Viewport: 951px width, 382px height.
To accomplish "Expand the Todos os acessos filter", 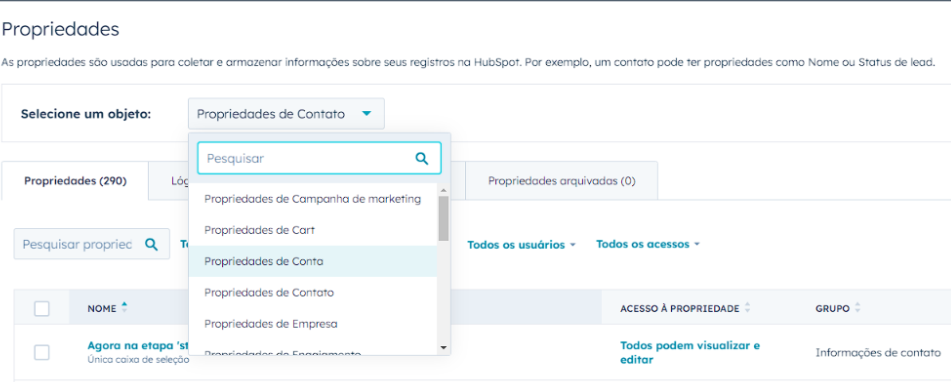I will pos(648,244).
